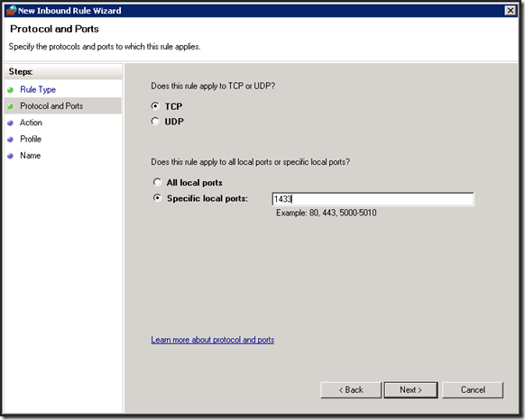Screen dimensions: 525x420
Task: Click the Back button
Action: [351, 390]
